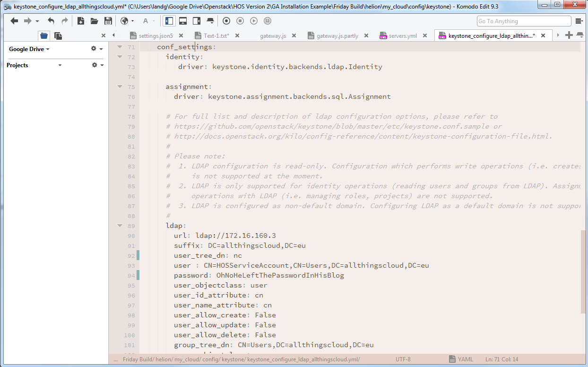The image size is (588, 367).
Task: Save the file with the floppy disk icon
Action: (x=108, y=21)
